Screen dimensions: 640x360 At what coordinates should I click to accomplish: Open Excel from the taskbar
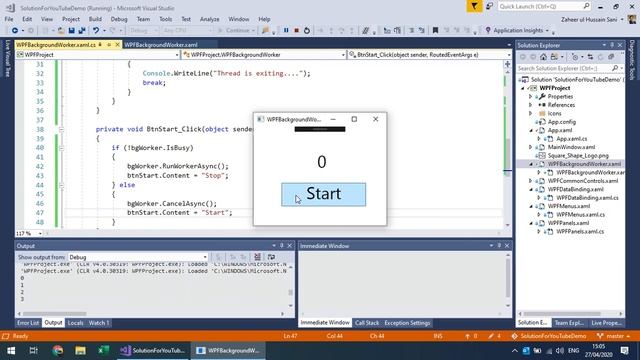[x=103, y=350]
